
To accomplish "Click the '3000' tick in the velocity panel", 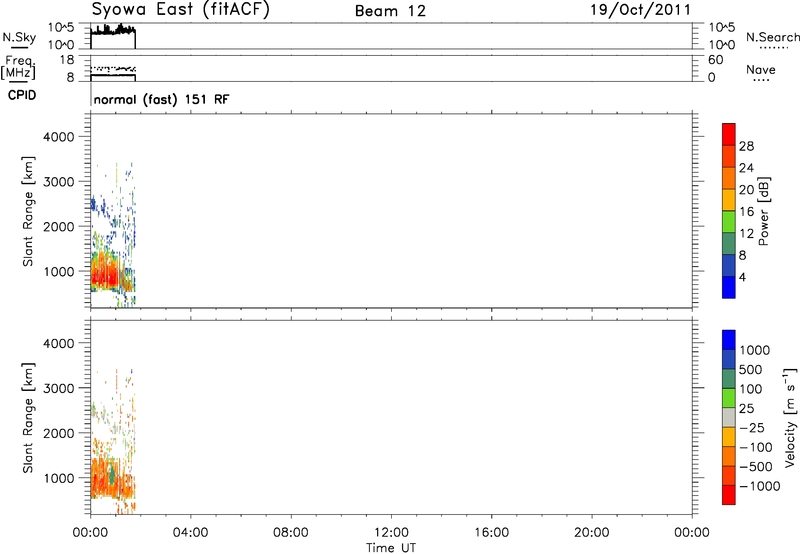I will point(59,388).
